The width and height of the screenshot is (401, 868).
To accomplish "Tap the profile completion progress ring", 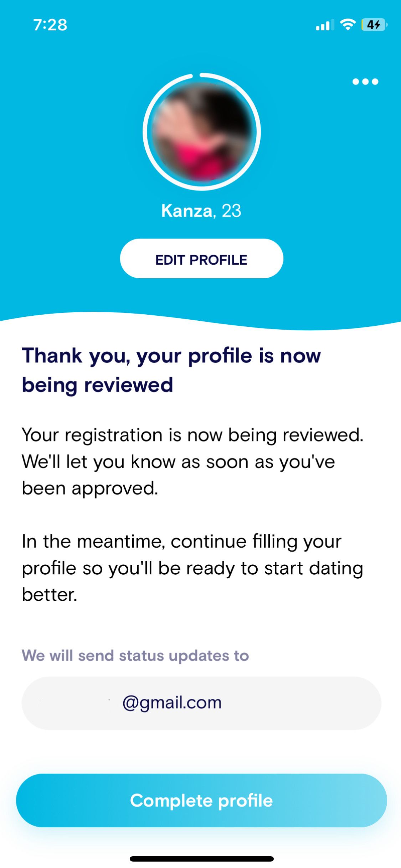I will coord(145,132).
